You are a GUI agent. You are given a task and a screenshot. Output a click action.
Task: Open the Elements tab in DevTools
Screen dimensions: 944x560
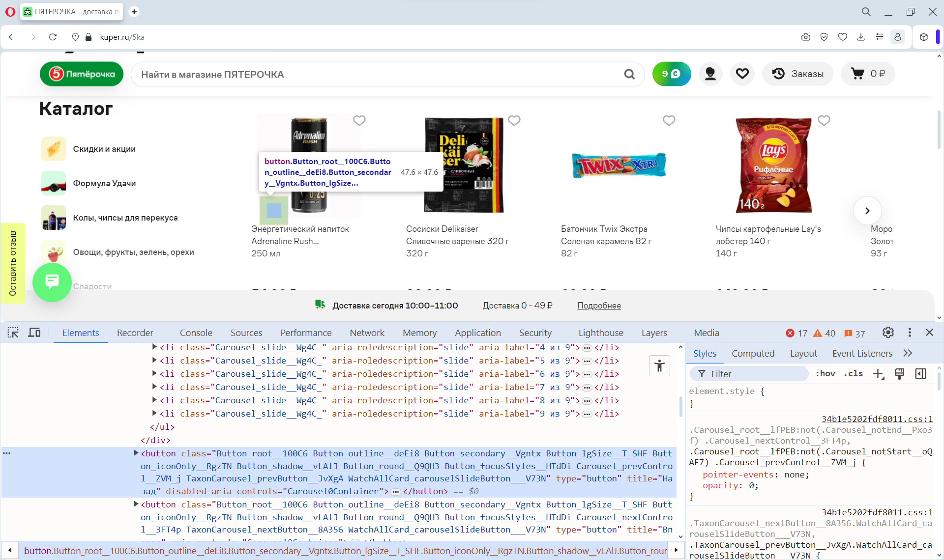(80, 333)
